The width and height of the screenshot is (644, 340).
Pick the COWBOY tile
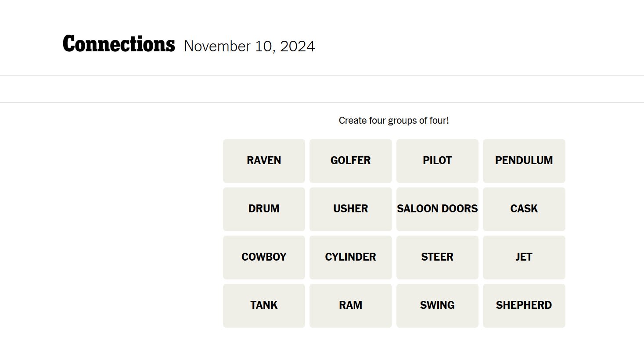(x=264, y=257)
